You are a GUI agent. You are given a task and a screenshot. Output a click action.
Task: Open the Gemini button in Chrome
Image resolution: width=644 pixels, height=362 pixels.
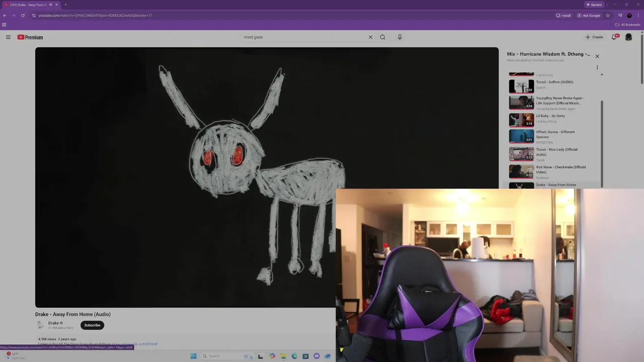[594, 5]
